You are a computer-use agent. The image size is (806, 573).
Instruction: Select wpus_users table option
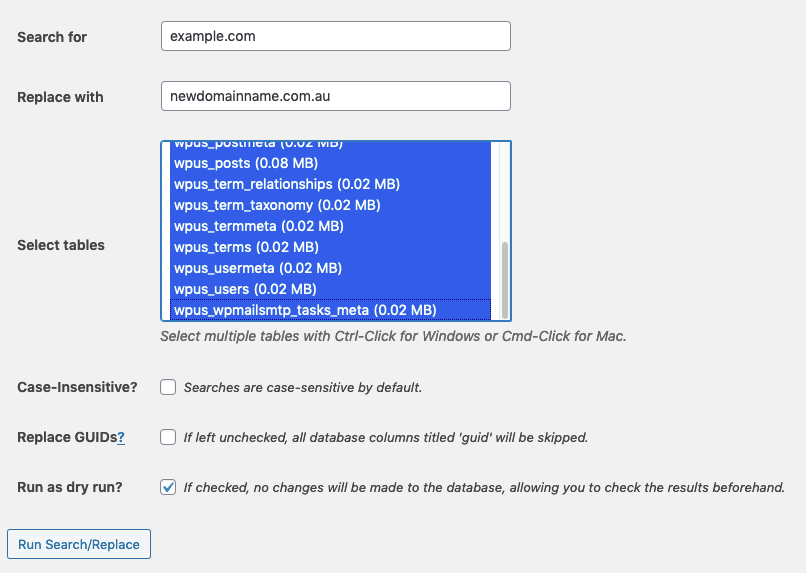click(x=245, y=289)
